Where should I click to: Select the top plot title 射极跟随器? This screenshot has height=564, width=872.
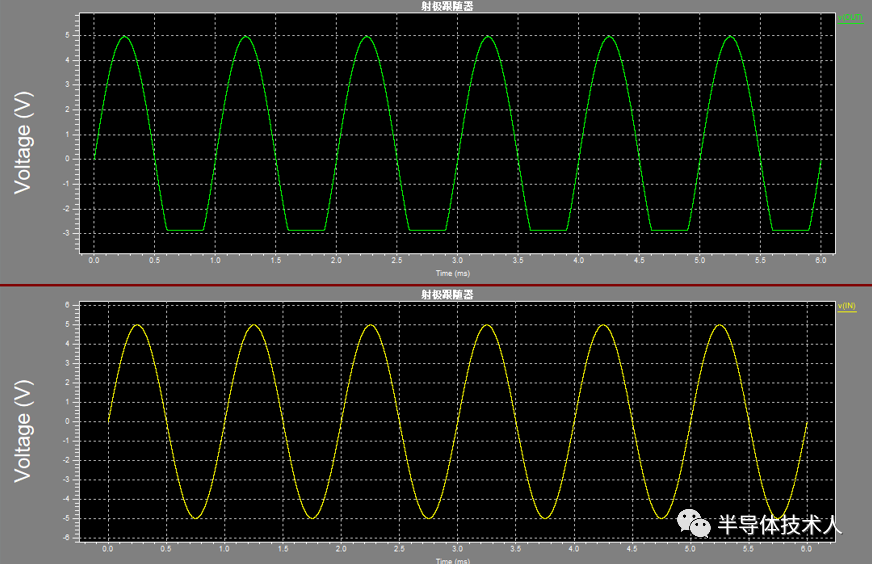(x=447, y=6)
